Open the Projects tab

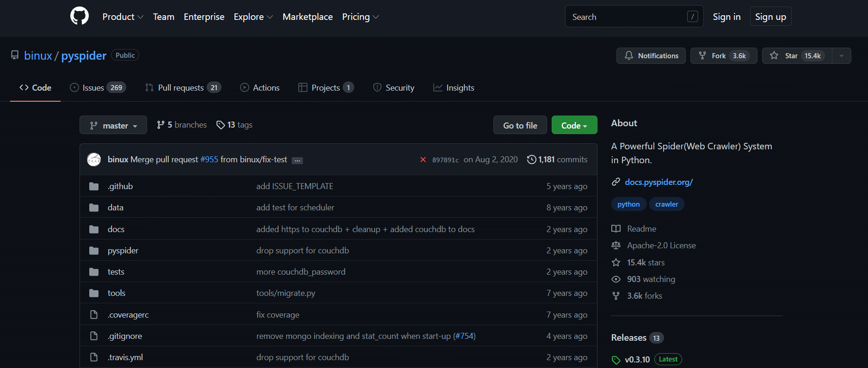coord(326,87)
